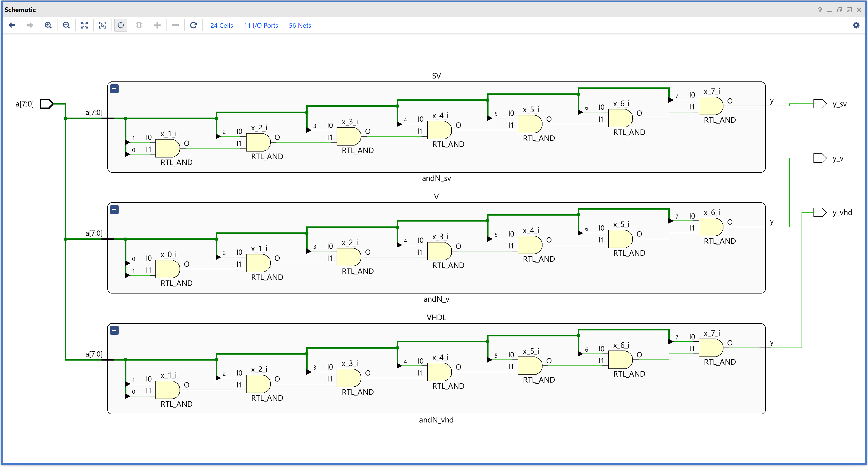
Task: Click the forward arrow navigation icon
Action: coord(30,25)
